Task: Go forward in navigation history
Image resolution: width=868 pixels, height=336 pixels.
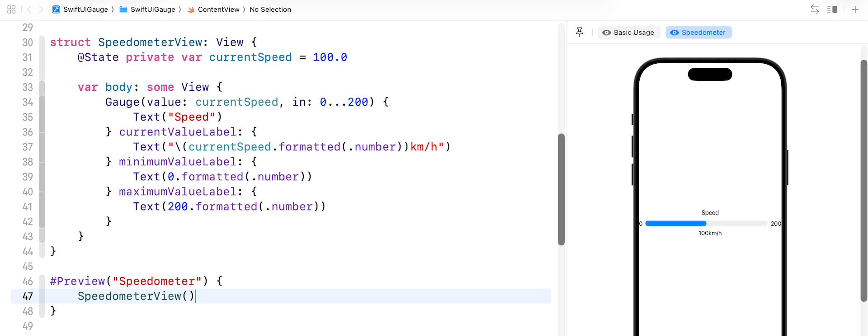Action: click(41, 9)
